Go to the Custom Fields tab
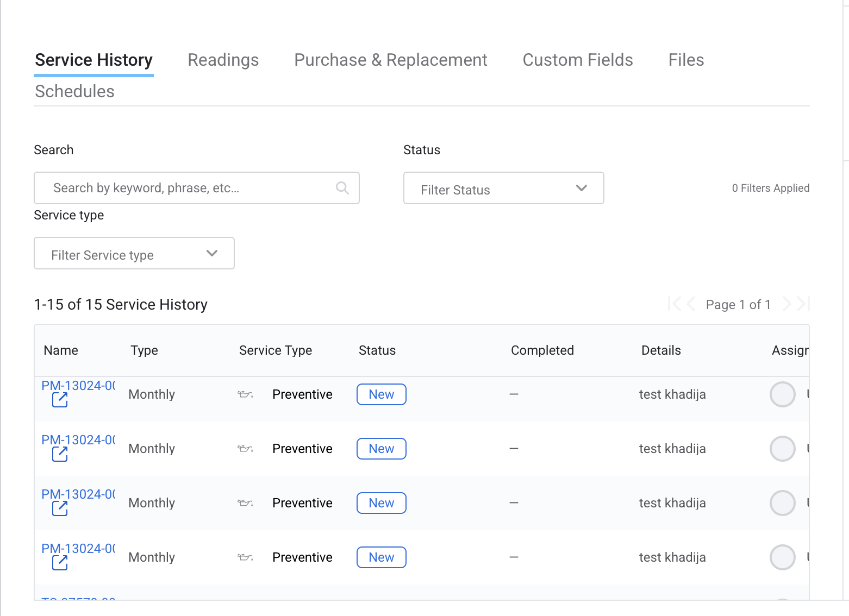 click(x=577, y=60)
